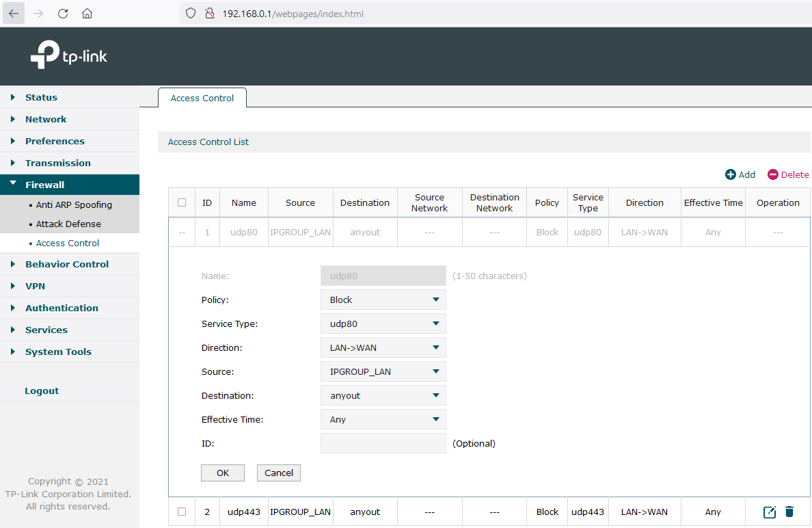Click the browser address bar URL
The image size is (812, 528).
click(x=293, y=14)
